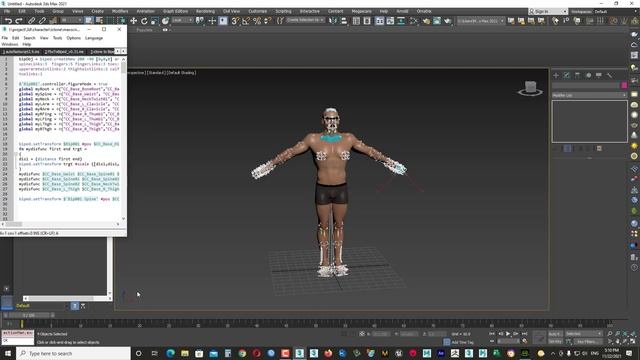Open the Create tab in command panel
The height and width of the screenshot is (360, 640).
(x=556, y=76)
